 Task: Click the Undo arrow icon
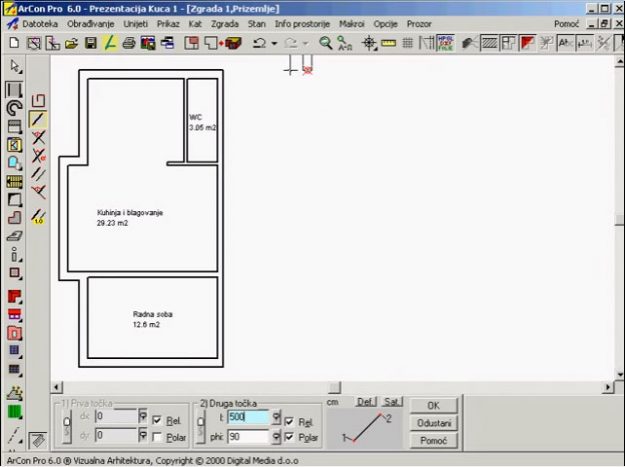[259, 43]
